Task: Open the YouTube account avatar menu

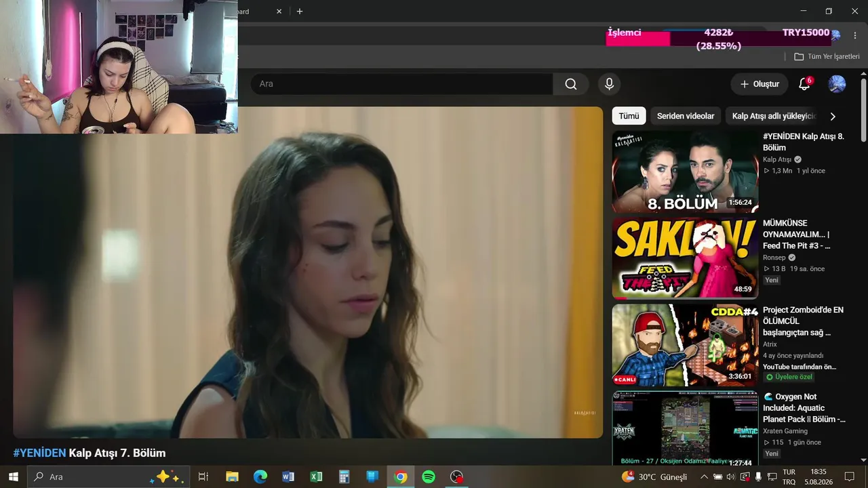Action: 837,84
